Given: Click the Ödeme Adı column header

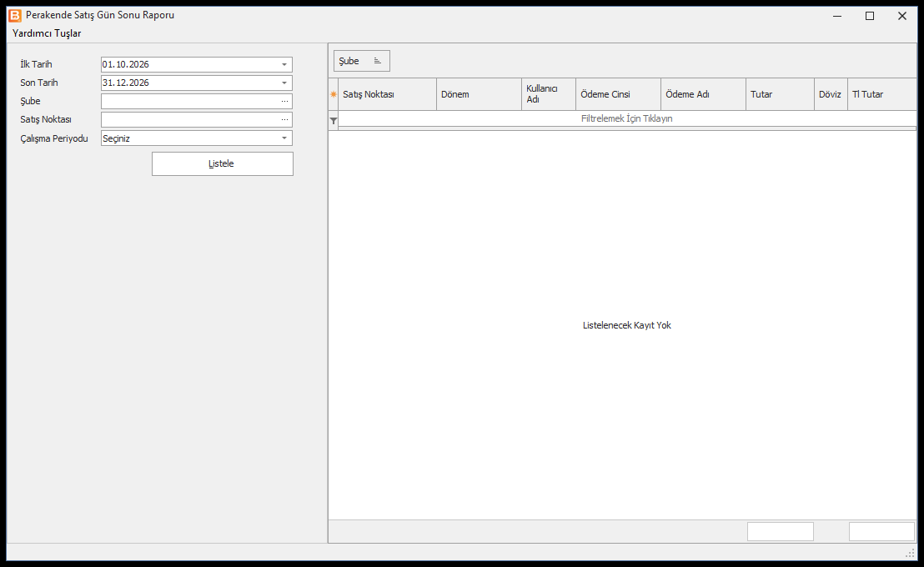Looking at the screenshot, I should (x=704, y=94).
